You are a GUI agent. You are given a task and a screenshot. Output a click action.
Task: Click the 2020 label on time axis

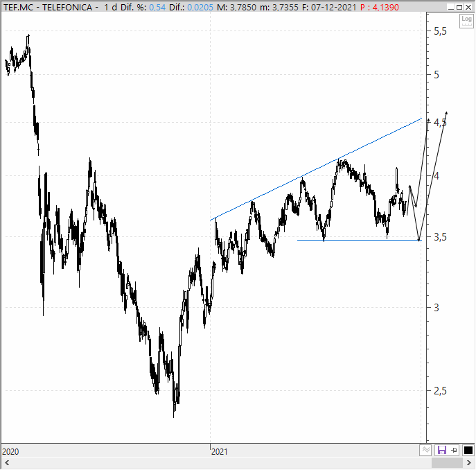pos(10,452)
